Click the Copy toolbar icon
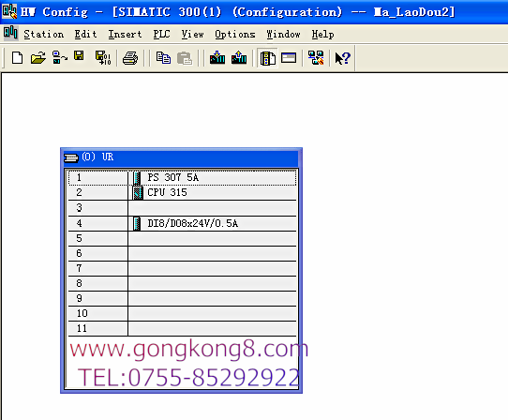The height and width of the screenshot is (420, 508). click(163, 58)
